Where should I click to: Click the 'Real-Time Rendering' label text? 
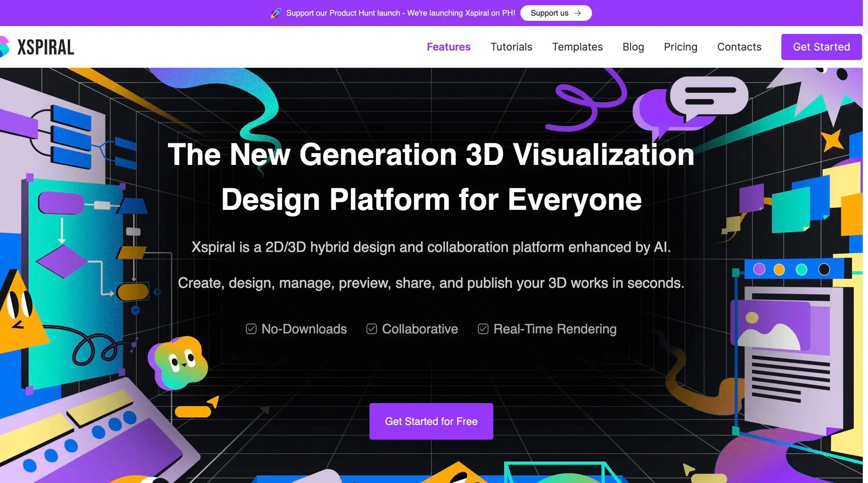pos(555,329)
